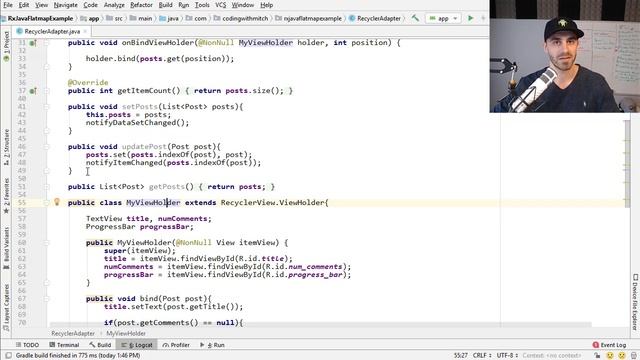This screenshot has height=360, width=640.
Task: Open the Device File Explorer side panel
Action: (x=635, y=302)
